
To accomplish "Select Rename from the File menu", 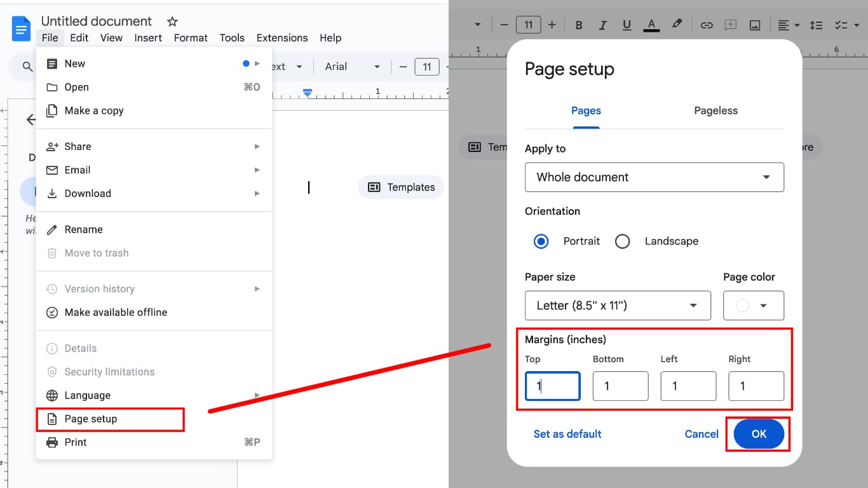I will click(84, 229).
